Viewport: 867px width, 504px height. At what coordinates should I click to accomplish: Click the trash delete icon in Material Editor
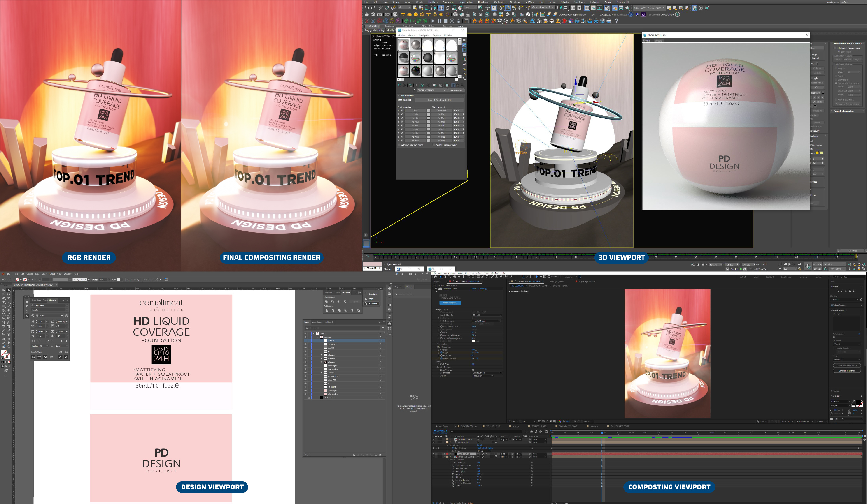[x=416, y=85]
